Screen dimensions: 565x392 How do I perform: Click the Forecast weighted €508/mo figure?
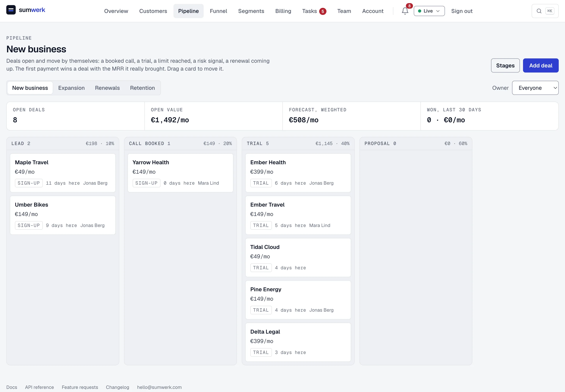coord(303,120)
